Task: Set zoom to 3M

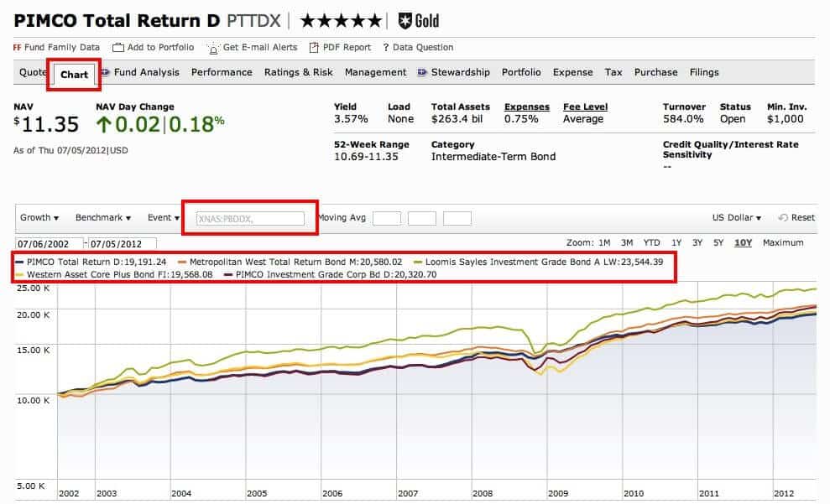Action: pos(627,242)
